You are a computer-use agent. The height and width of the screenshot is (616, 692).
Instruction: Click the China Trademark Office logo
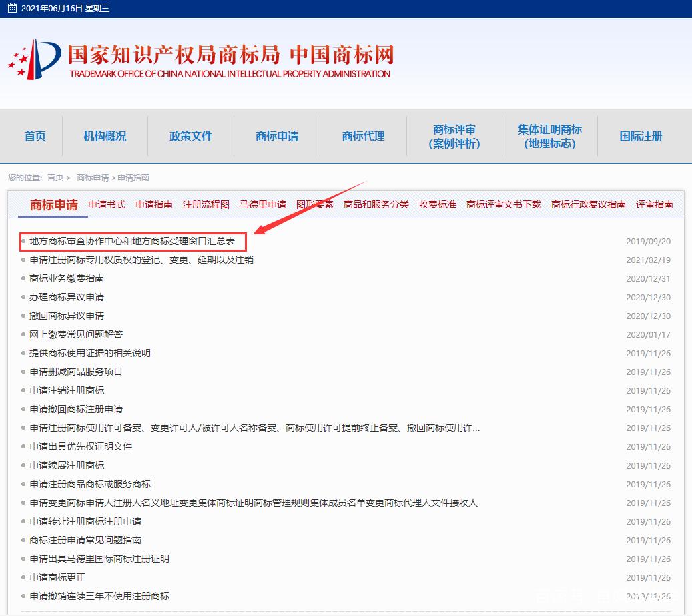200,60
